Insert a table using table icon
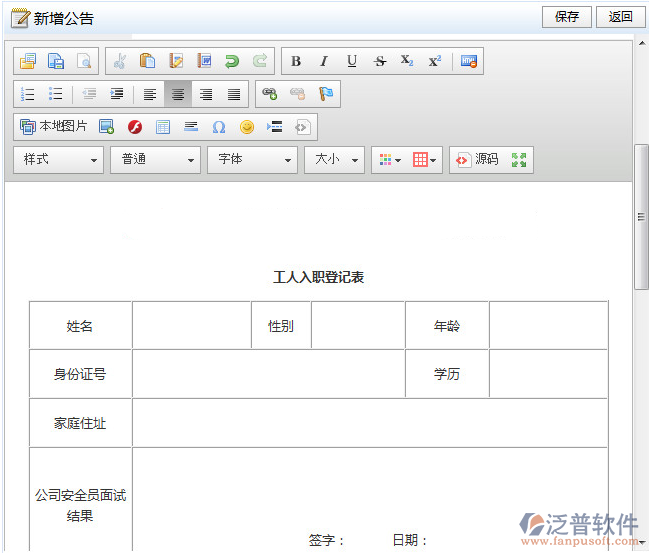This screenshot has width=649, height=557. point(163,127)
